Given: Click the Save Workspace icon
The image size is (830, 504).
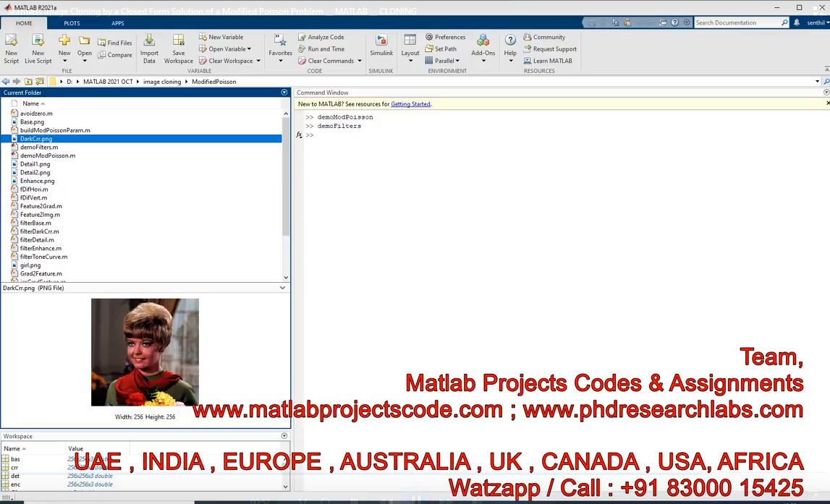Looking at the screenshot, I should click(178, 41).
